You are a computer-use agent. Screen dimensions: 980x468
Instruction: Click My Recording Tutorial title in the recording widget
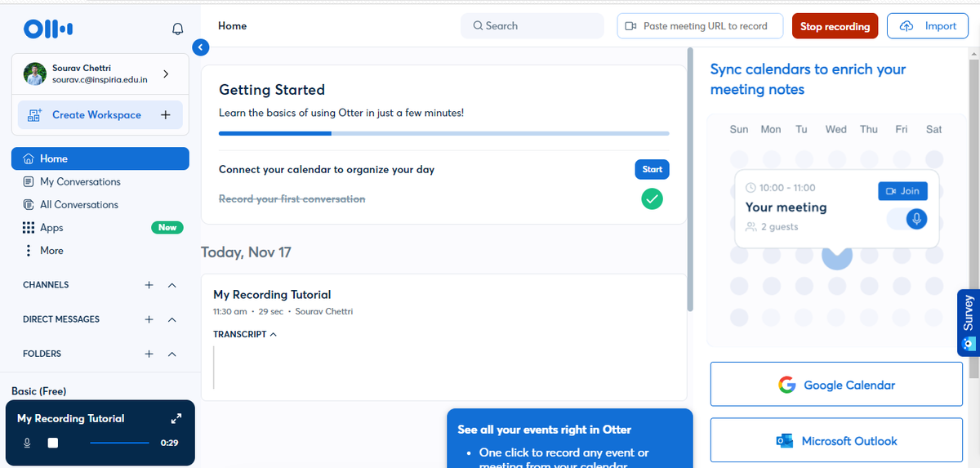coord(71,418)
